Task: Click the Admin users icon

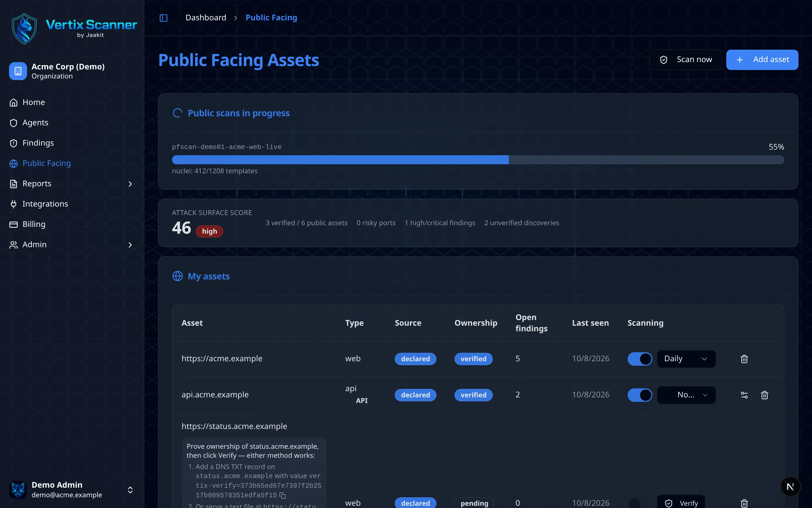Action: click(x=14, y=245)
